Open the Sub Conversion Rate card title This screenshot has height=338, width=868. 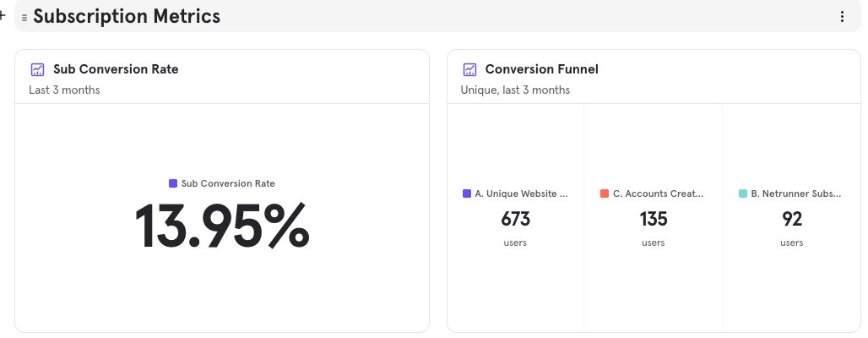coord(116,69)
